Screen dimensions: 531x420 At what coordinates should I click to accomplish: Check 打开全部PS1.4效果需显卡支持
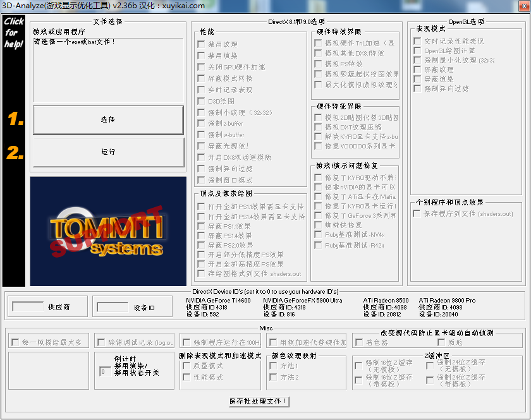point(201,216)
